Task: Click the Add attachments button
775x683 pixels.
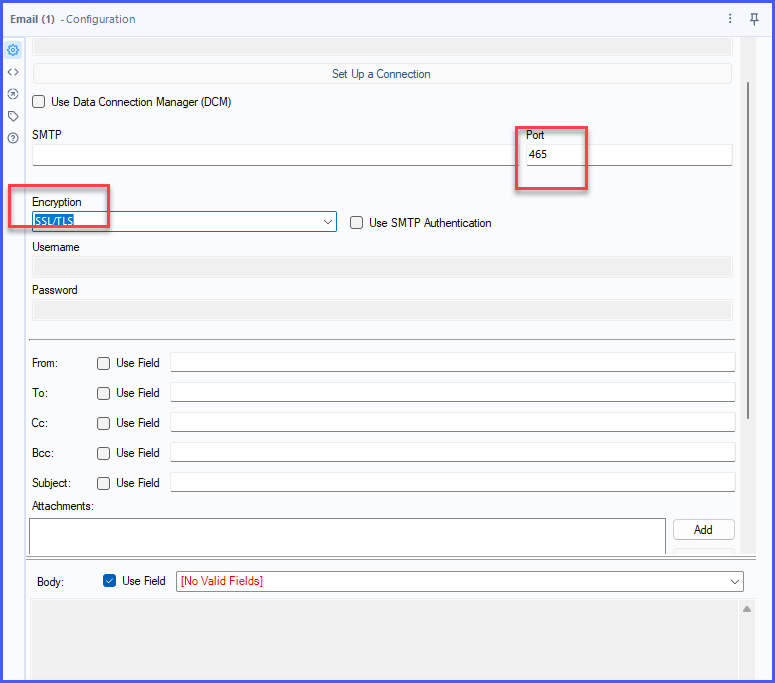Action: (x=703, y=530)
